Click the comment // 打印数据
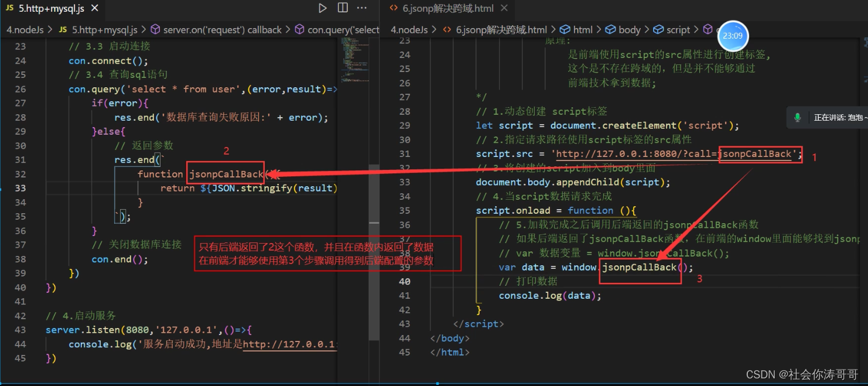Screen dimensions: 868x386 pyautogui.click(x=528, y=281)
